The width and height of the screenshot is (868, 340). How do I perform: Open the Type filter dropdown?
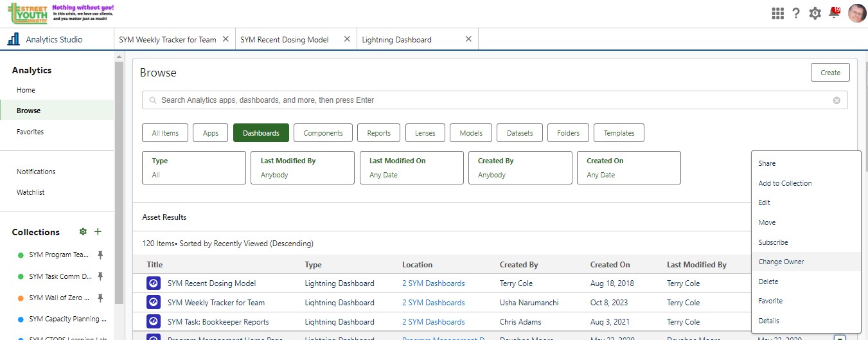(194, 168)
